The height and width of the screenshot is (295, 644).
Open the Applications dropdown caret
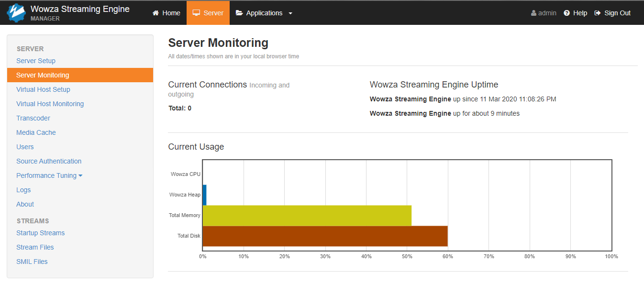290,13
